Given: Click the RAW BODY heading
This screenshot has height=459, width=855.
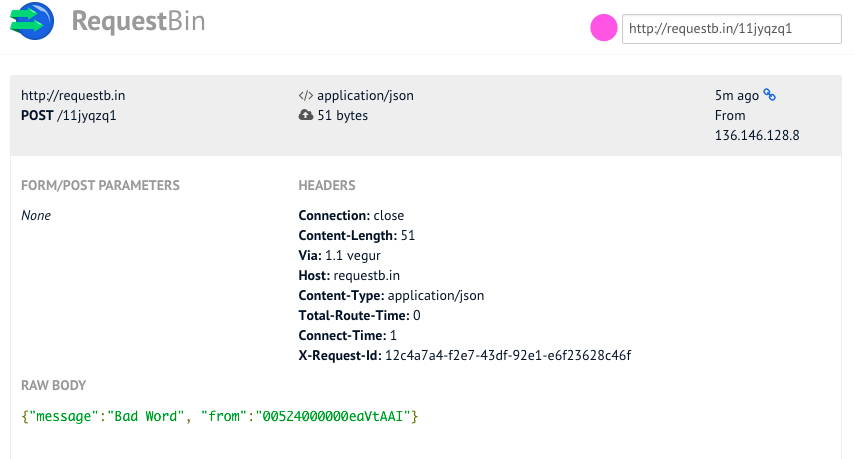Looking at the screenshot, I should coord(53,385).
